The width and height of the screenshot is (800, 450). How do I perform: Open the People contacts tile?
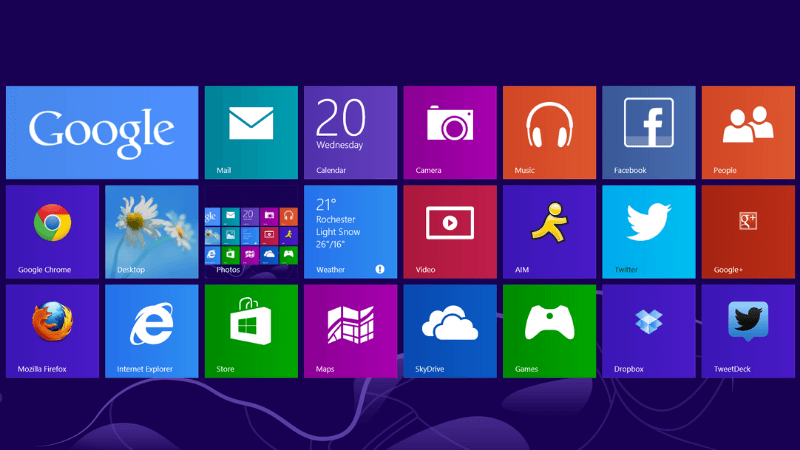[x=748, y=133]
